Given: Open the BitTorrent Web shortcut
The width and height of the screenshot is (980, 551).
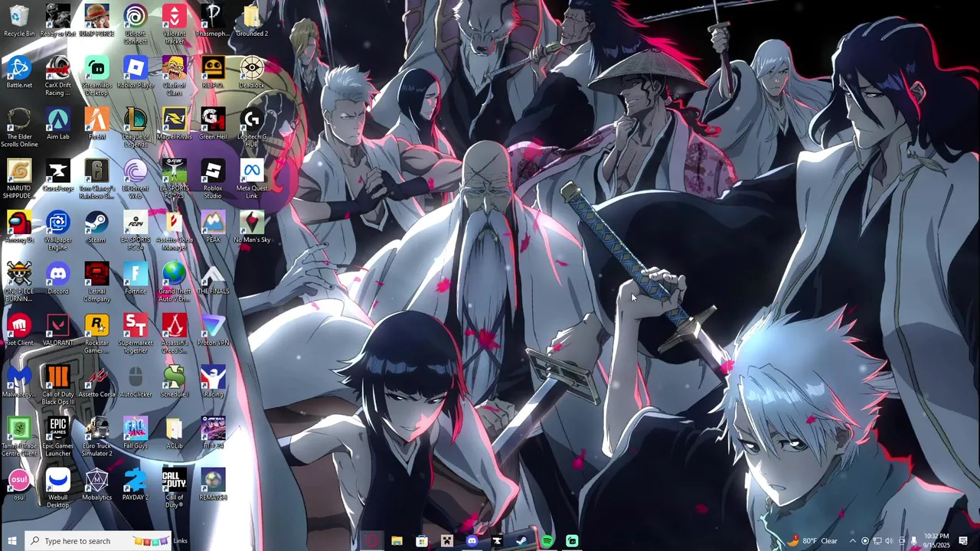Looking at the screenshot, I should (x=136, y=178).
